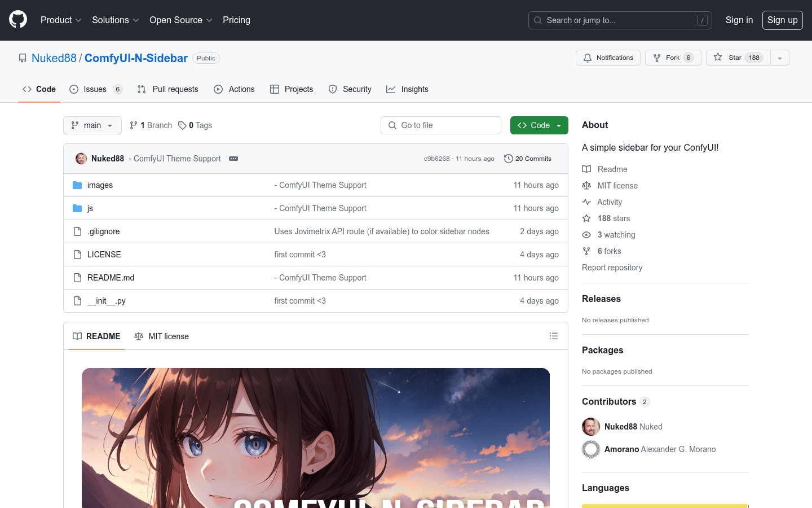
Task: Open the Pull requests tab
Action: click(x=167, y=89)
